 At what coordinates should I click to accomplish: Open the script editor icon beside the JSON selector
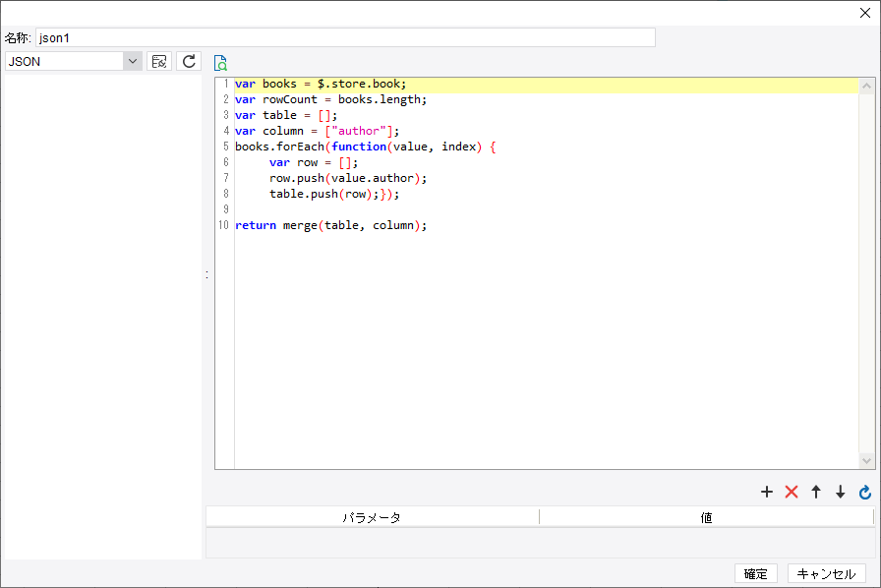(158, 61)
